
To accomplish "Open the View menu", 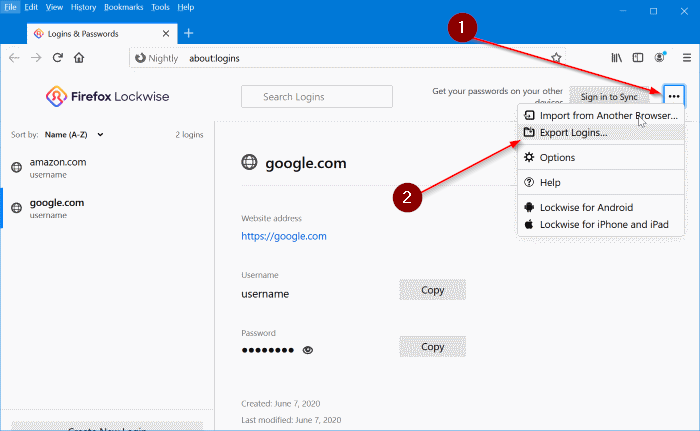I will [x=54, y=7].
